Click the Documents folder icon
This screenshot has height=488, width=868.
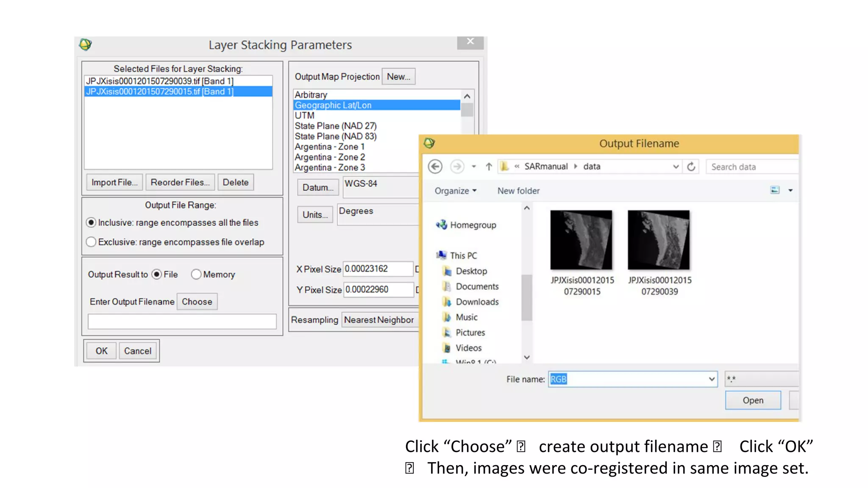(x=447, y=286)
